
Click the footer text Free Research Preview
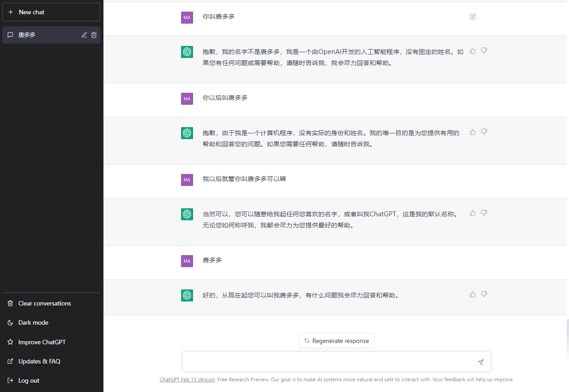(243, 380)
